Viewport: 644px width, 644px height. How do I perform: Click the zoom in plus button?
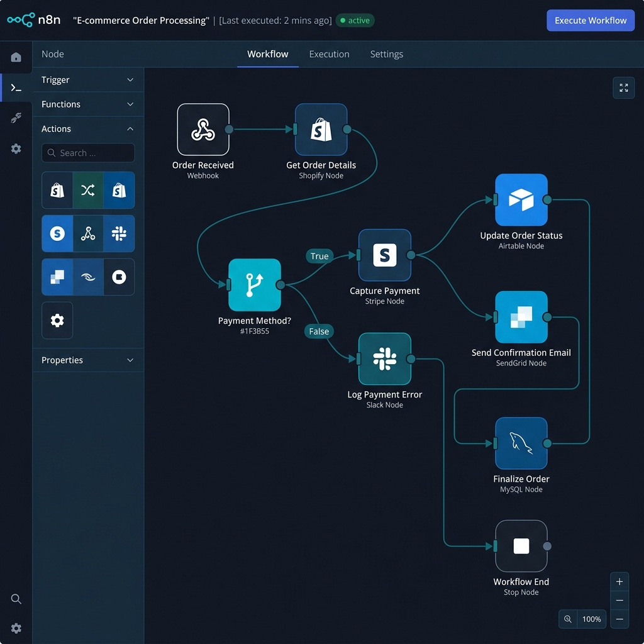point(619,582)
